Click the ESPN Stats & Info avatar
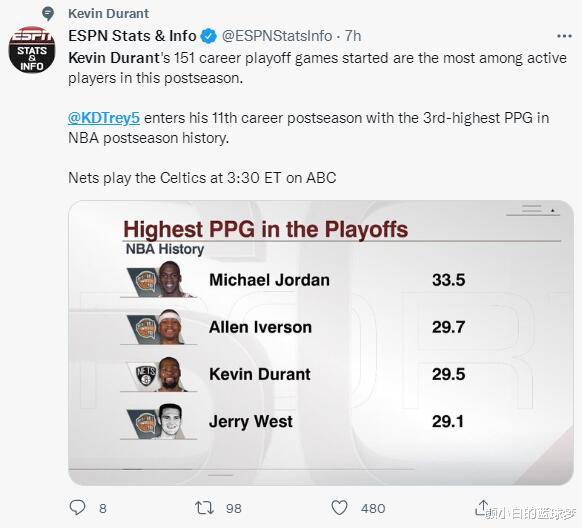This screenshot has width=582, height=528. [32, 50]
